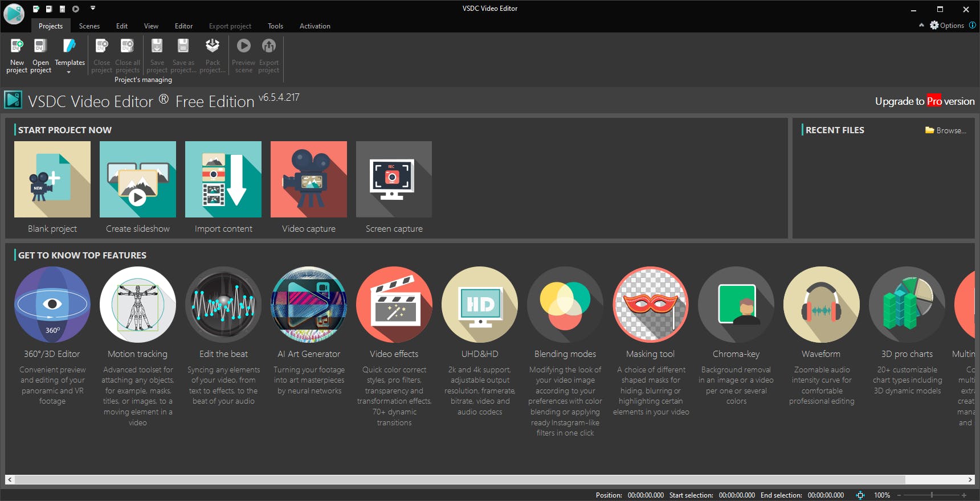Click the Masking tool feature icon
Screen dimensions: 980x501
coord(651,305)
